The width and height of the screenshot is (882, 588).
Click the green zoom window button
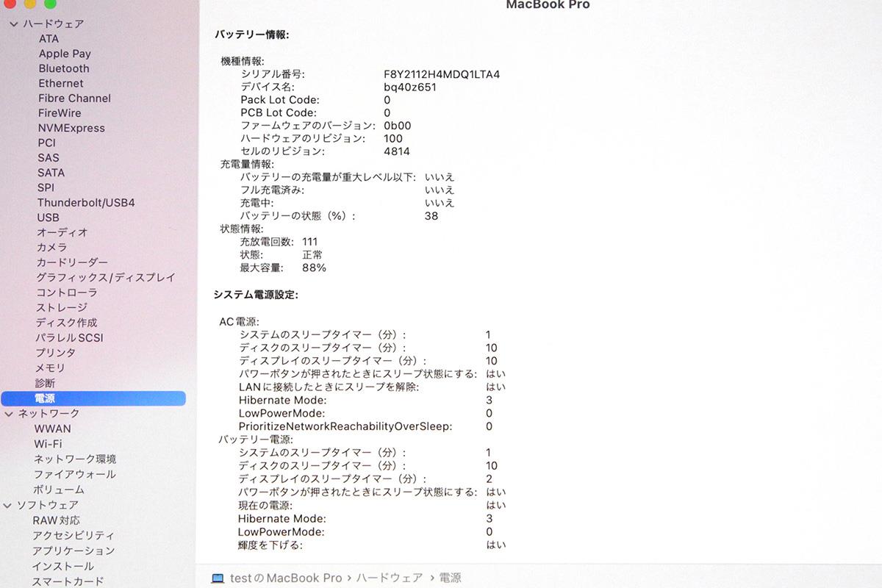coord(50,4)
